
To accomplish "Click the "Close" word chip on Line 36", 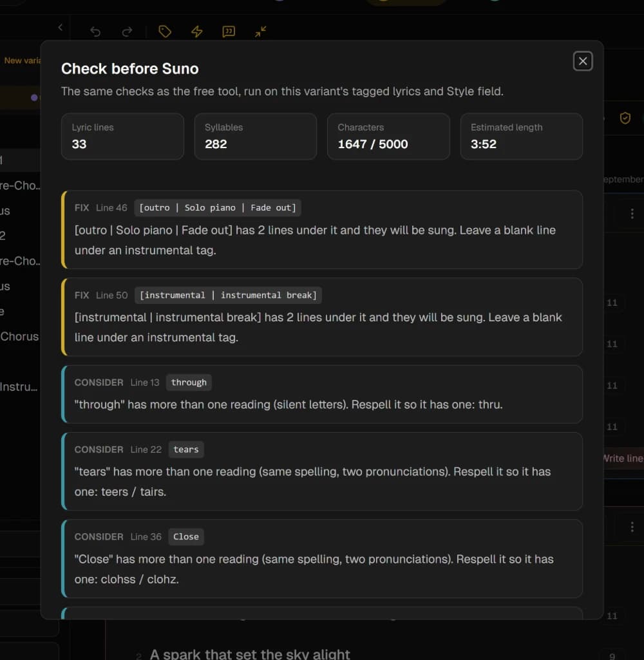I will [186, 537].
